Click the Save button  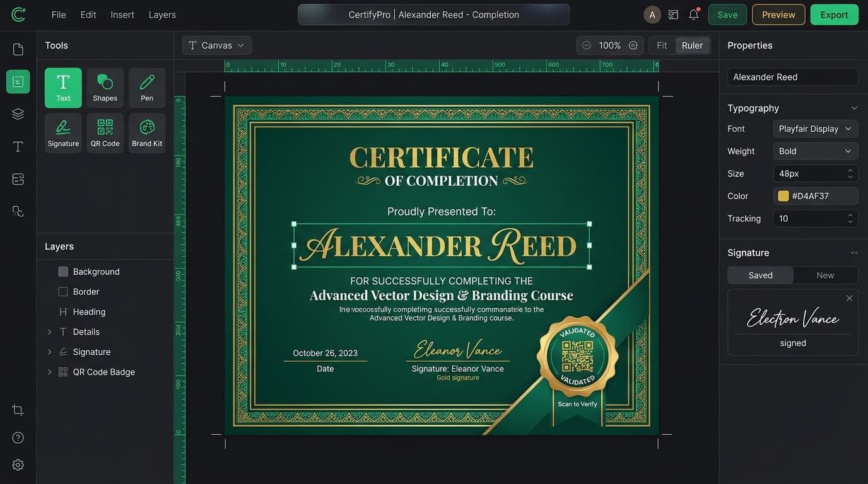tap(727, 14)
